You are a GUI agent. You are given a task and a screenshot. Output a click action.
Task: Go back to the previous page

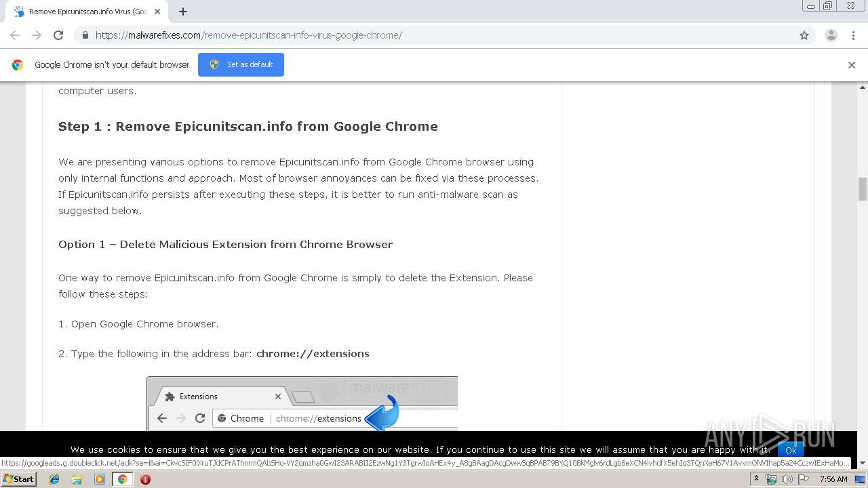[15, 35]
